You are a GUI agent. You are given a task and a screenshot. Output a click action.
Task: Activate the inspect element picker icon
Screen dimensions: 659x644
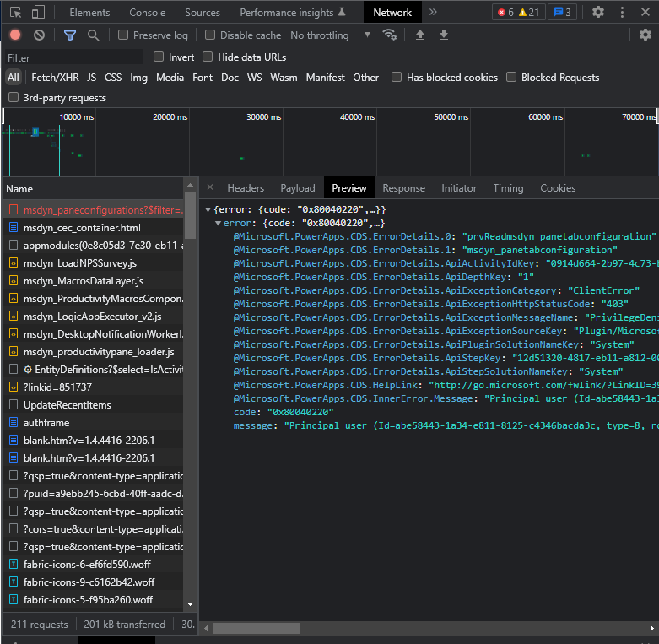pyautogui.click(x=15, y=12)
